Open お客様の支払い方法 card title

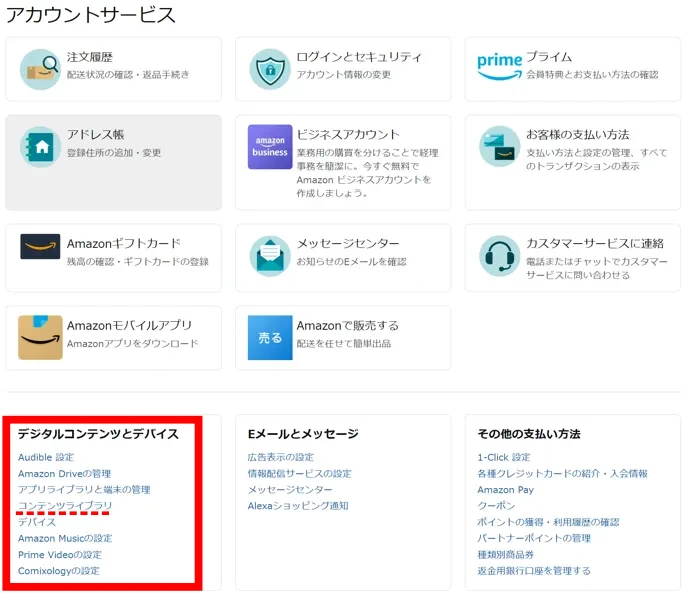577,135
